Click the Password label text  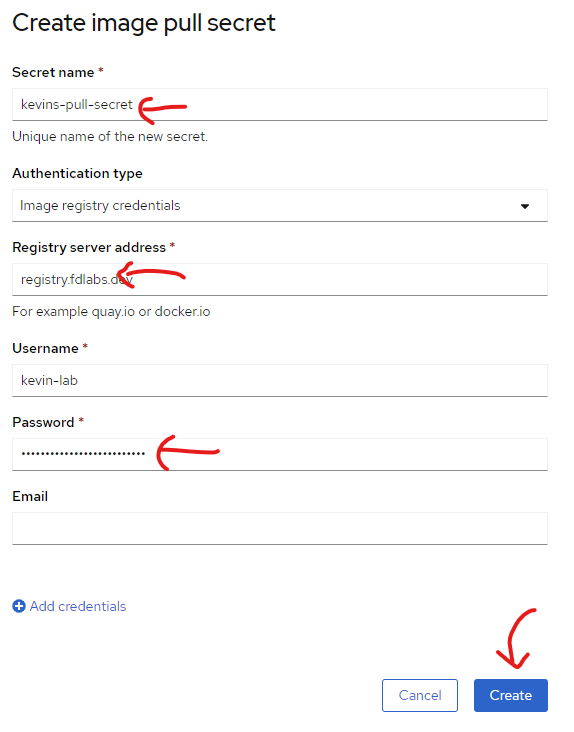(43, 422)
